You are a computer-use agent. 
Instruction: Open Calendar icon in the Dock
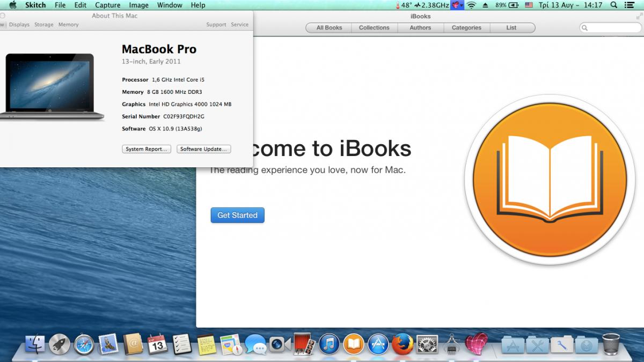157,344
